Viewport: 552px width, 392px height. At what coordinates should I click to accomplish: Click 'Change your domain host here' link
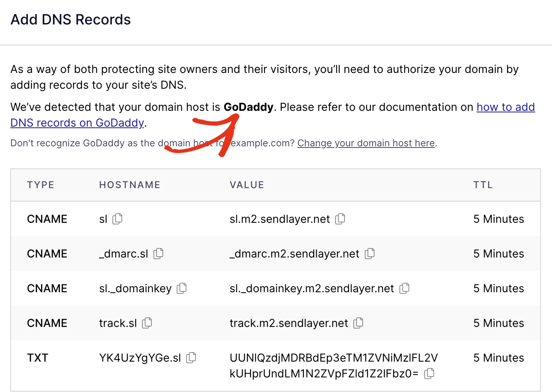pyautogui.click(x=366, y=143)
